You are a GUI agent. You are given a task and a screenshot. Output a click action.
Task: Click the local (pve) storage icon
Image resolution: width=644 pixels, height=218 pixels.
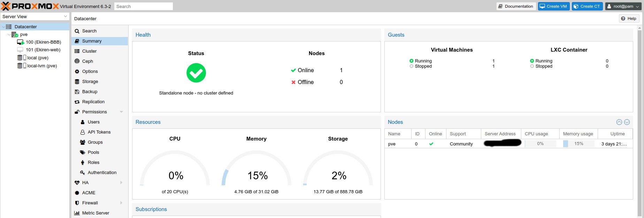click(22, 58)
